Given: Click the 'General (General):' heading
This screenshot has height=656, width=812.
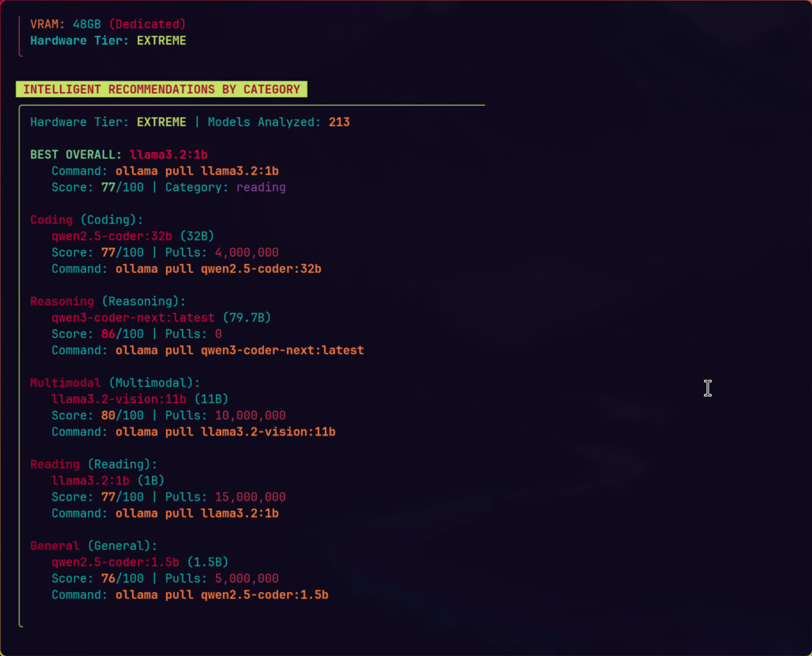Looking at the screenshot, I should [94, 546].
